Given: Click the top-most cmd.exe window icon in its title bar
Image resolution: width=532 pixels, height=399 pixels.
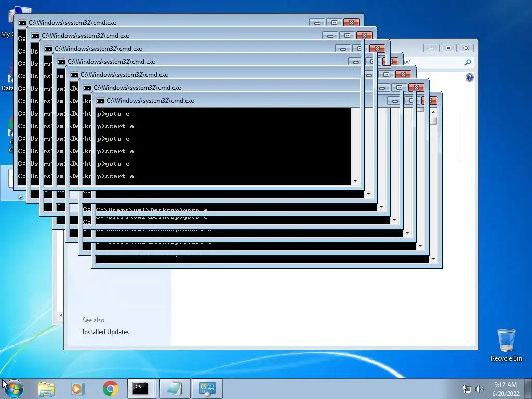Looking at the screenshot, I should coord(22,23).
